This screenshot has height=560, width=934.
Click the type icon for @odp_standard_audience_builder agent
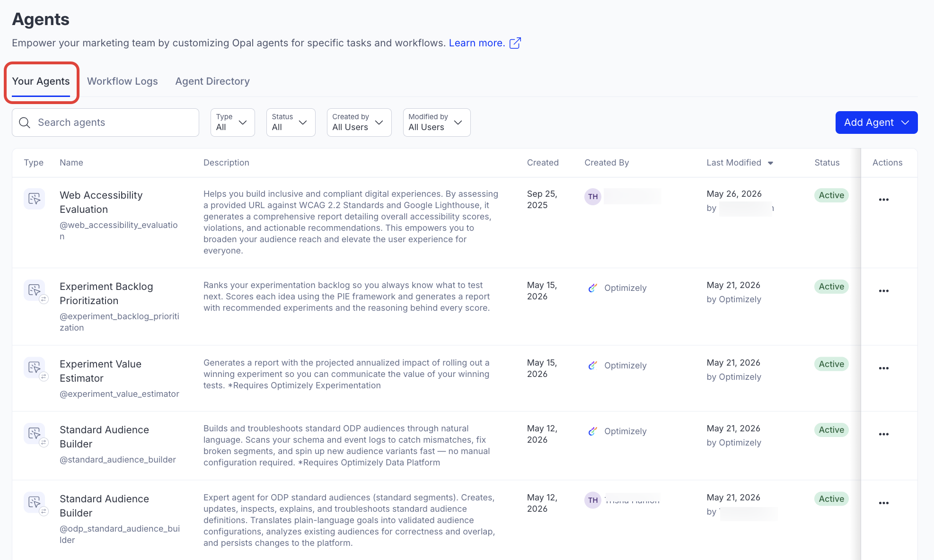click(x=35, y=502)
